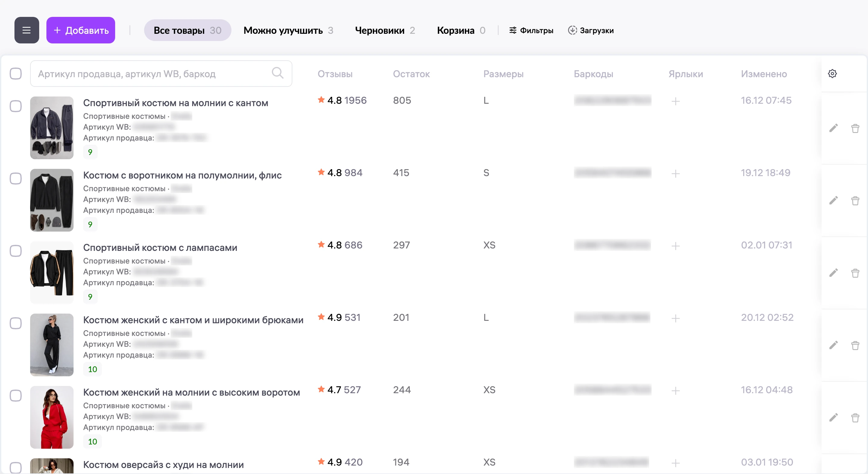The image size is (868, 474).
Task: Delete Спортивный костюм с лампасами
Action: click(x=855, y=273)
